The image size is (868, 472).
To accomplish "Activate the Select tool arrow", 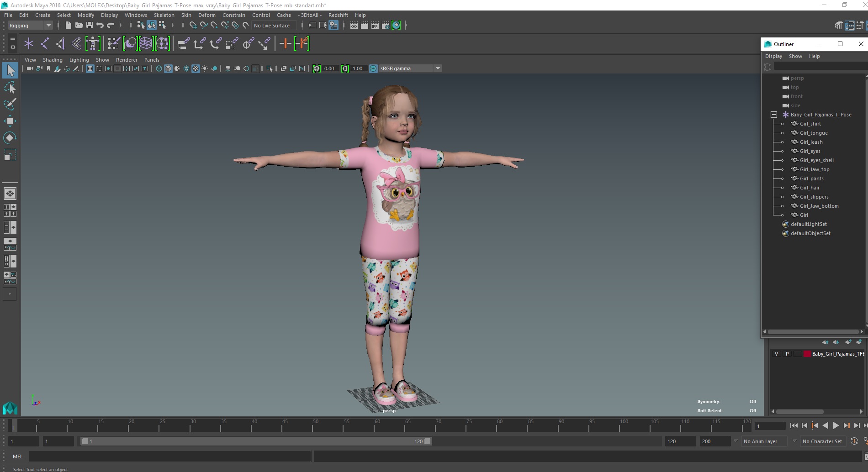I will click(x=10, y=70).
